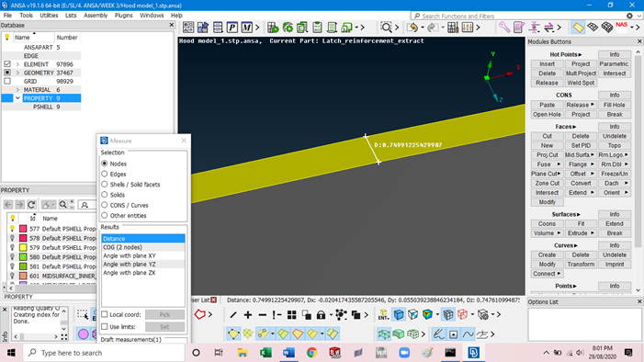The image size is (644, 362).
Task: Expand the GEOMETRY tree node
Action: click(x=17, y=73)
